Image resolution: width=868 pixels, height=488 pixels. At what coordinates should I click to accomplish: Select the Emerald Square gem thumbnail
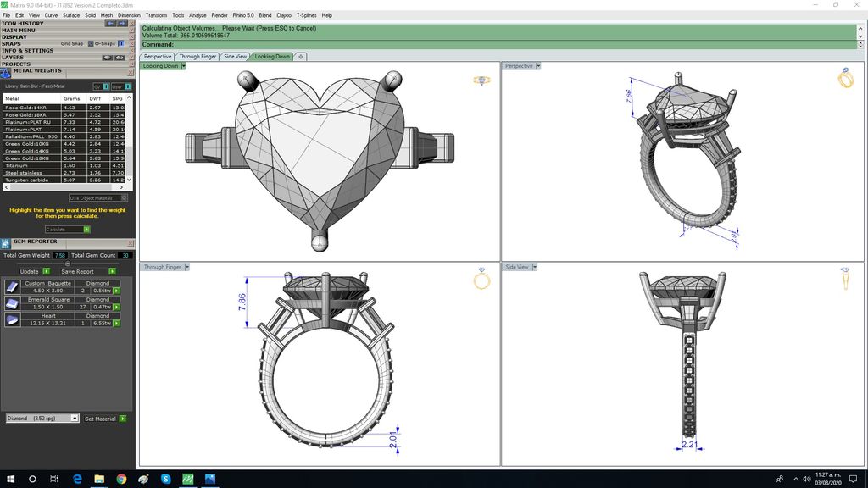[12, 303]
